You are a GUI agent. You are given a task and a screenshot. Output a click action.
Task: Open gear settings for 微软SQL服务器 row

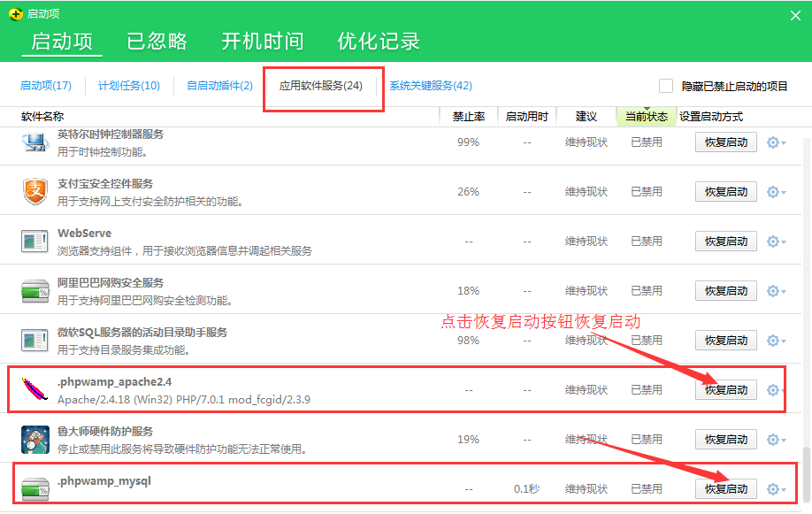(776, 341)
